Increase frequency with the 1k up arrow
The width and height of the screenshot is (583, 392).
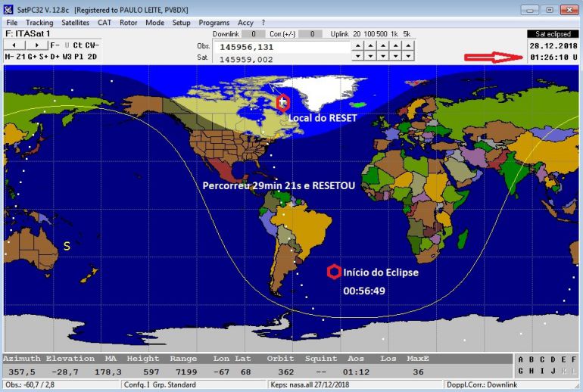394,46
